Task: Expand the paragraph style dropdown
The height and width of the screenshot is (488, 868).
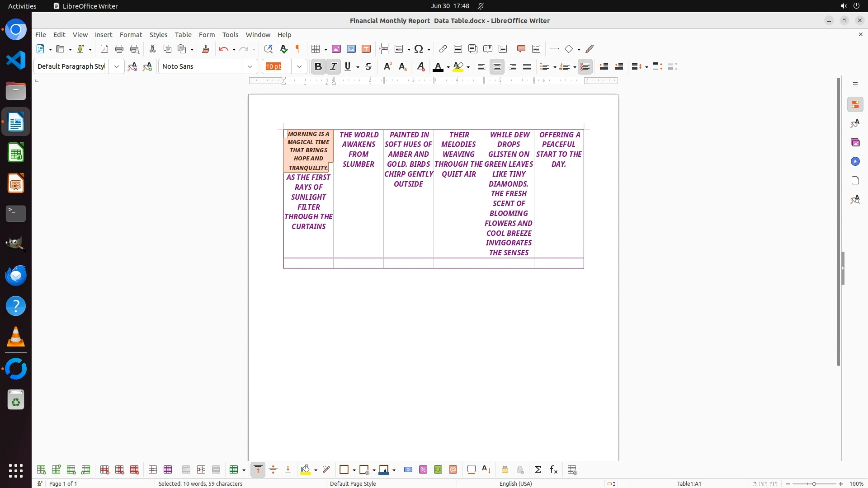Action: click(117, 66)
